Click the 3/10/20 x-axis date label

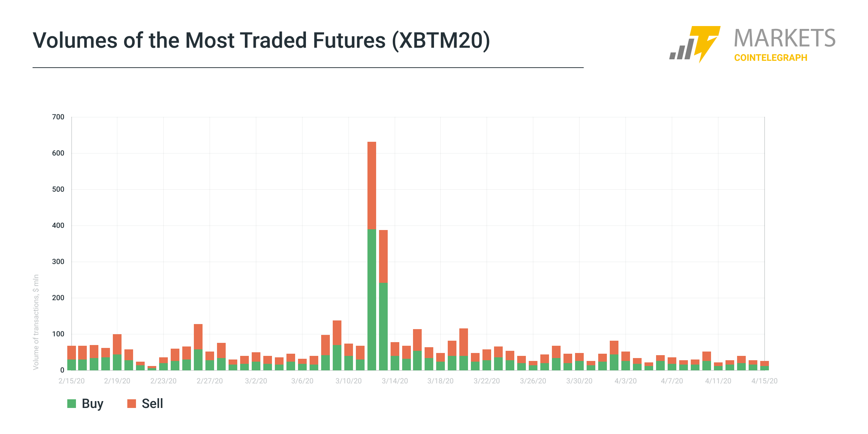click(349, 381)
